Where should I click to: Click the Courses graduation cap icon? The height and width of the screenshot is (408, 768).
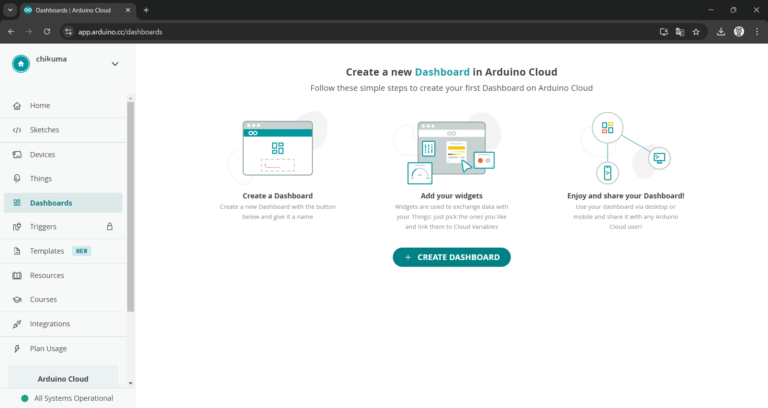point(17,299)
